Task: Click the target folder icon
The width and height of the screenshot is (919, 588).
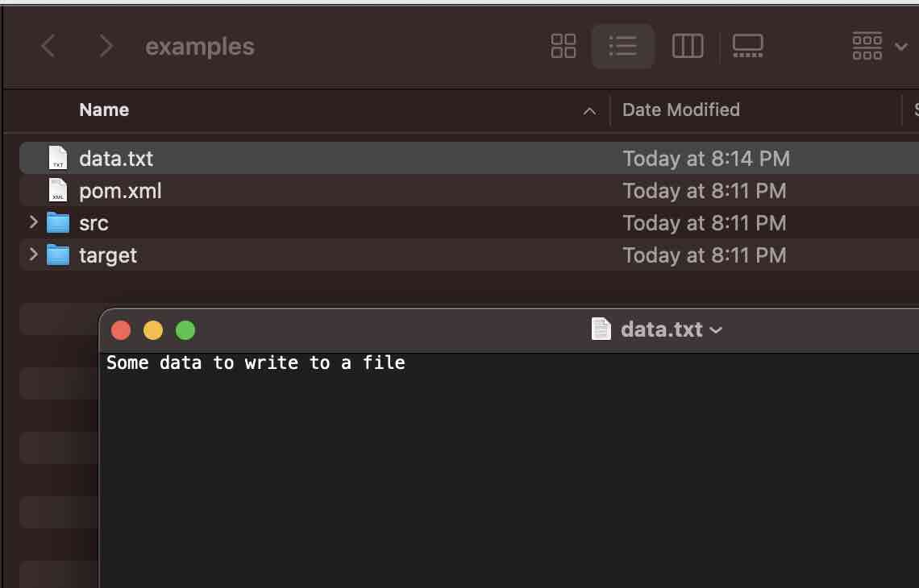Action: point(58,255)
